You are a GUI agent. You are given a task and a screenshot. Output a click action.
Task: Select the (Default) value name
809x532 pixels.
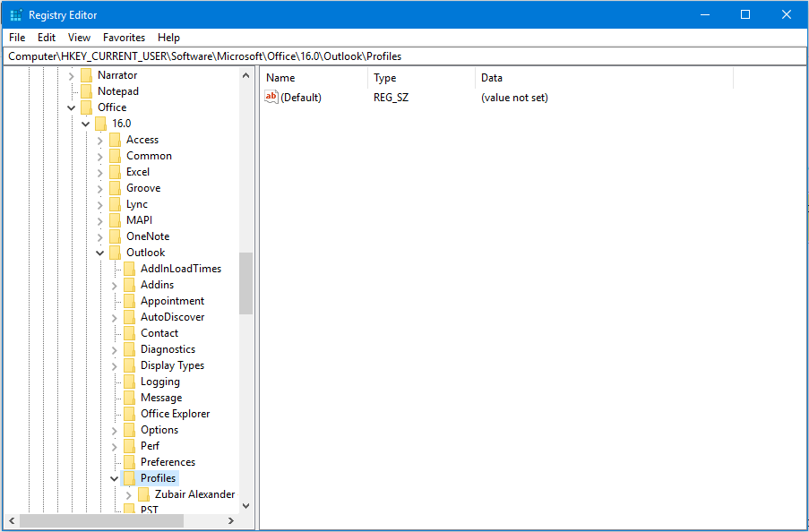tap(301, 98)
